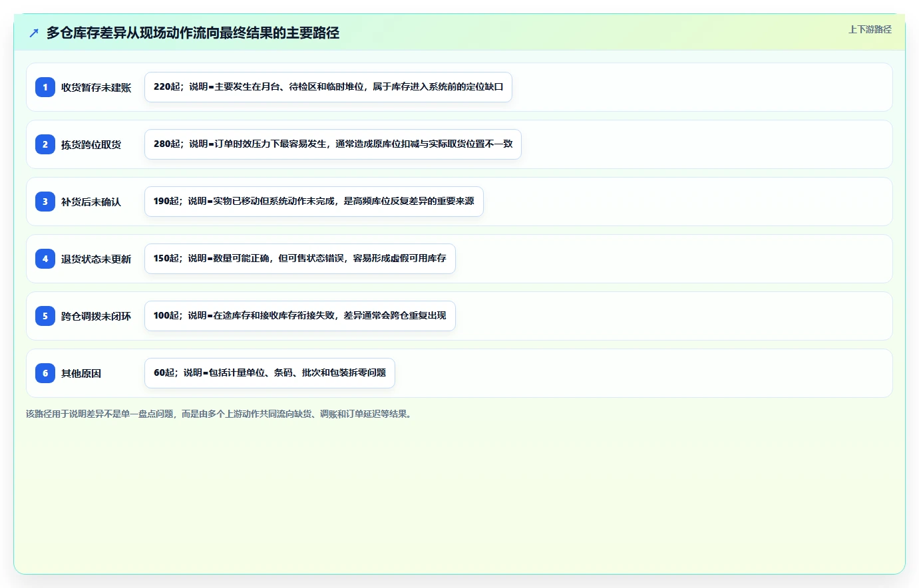919x588 pixels.
Task: Open the 60起 description box about 计量单位、条码
Action: 270,373
